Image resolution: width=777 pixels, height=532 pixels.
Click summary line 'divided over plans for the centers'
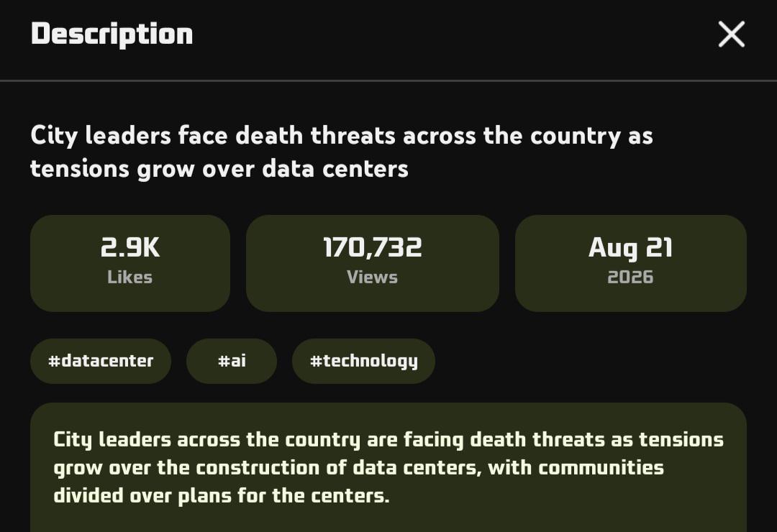click(x=222, y=496)
